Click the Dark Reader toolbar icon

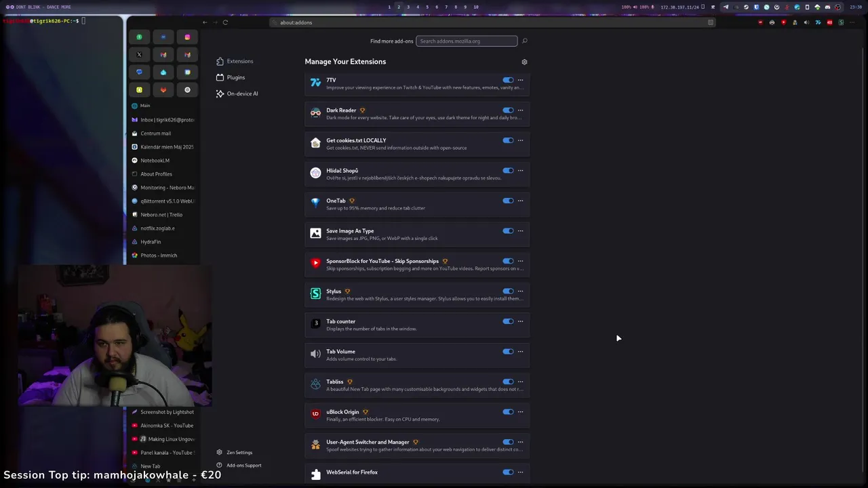(772, 22)
